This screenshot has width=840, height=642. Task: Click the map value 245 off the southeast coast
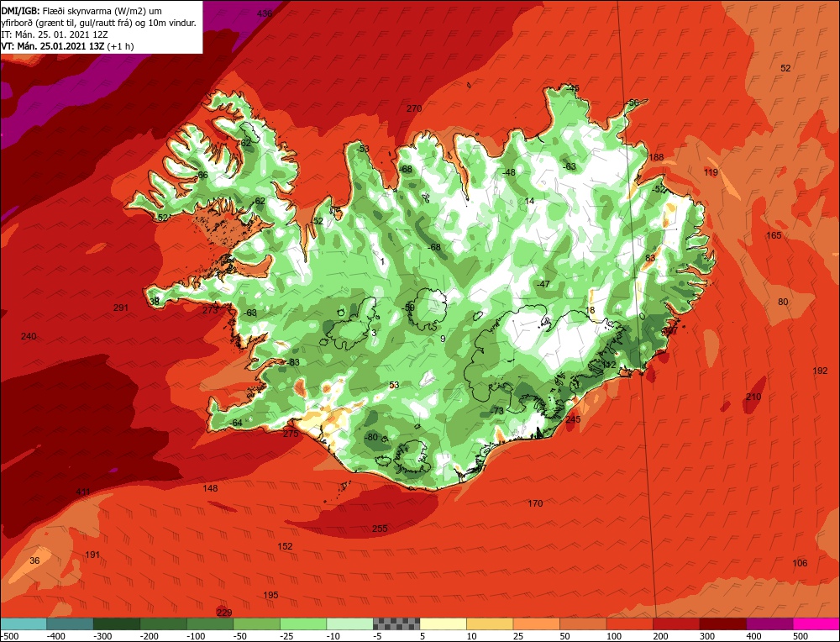[x=573, y=419]
